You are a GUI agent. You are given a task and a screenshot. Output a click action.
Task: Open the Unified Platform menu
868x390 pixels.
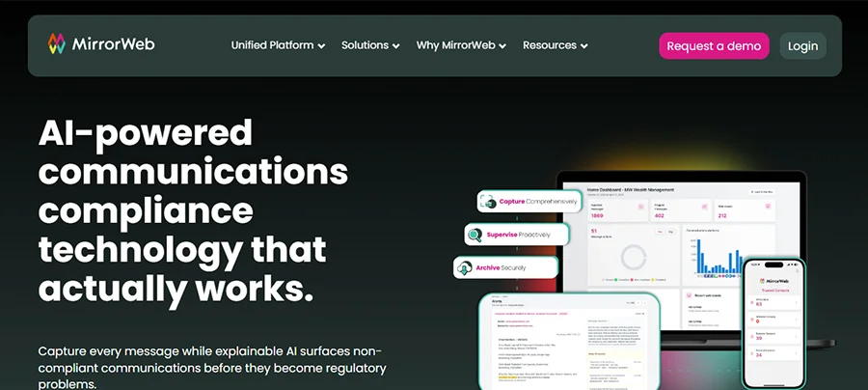(272, 45)
